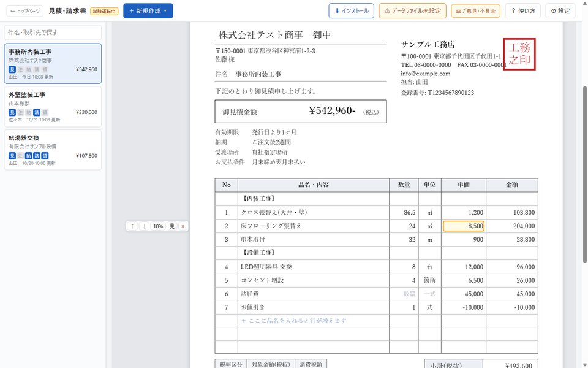Click the 納 badge on 外壁塗装工事 card
The image size is (588, 368).
pos(29,112)
